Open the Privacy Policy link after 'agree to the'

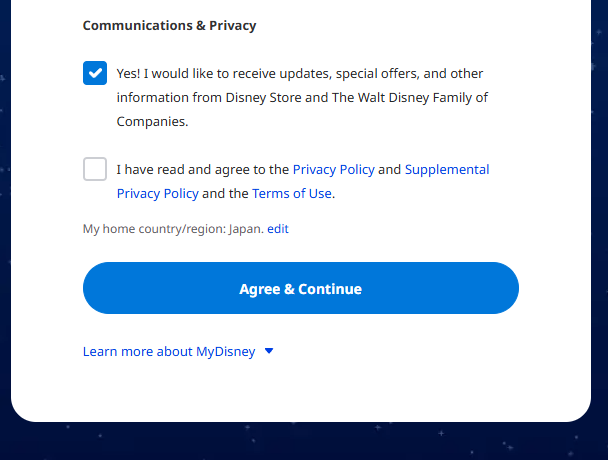(x=333, y=169)
